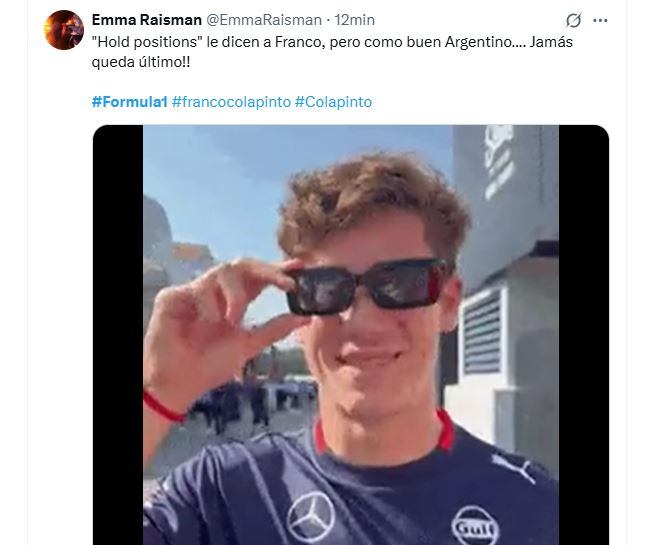Click the Gulf logo on the shirt
Image resolution: width=652 pixels, height=545 pixels.
click(475, 526)
